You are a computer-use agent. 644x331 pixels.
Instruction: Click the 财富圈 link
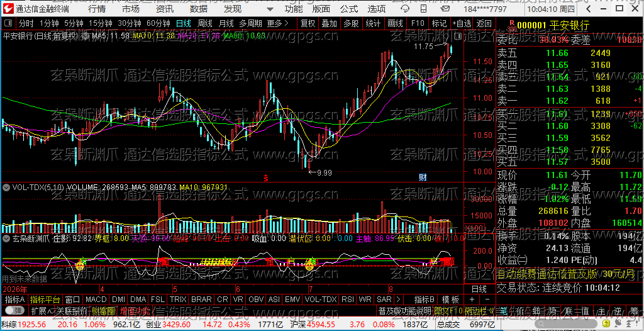tap(103, 310)
